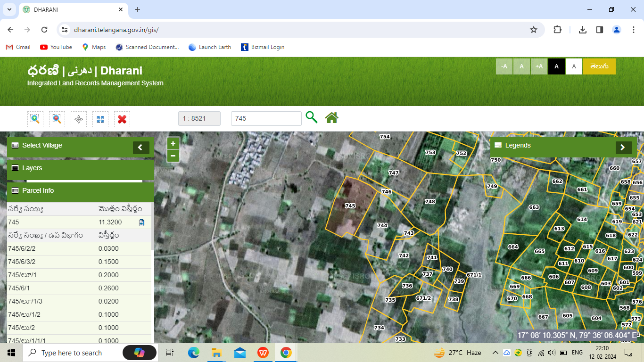The height and width of the screenshot is (362, 644).
Task: Click the red X clear tool
Action: (x=122, y=119)
